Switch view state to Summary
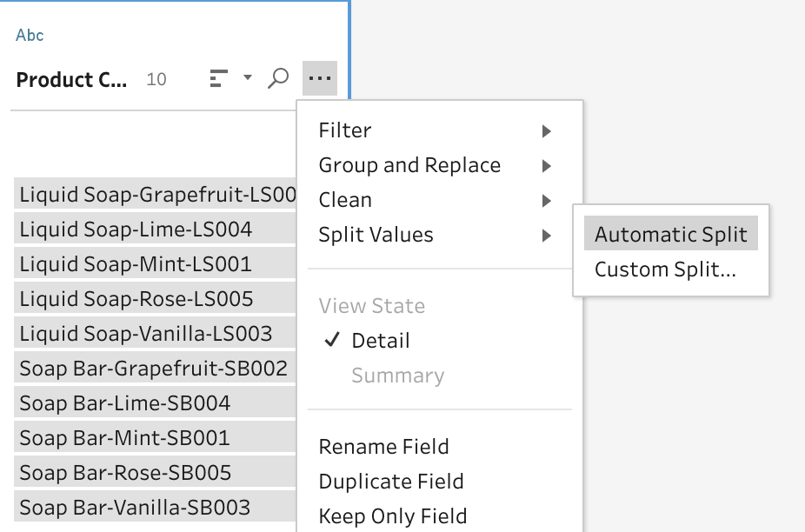Viewport: 805px width, 532px height. click(397, 376)
